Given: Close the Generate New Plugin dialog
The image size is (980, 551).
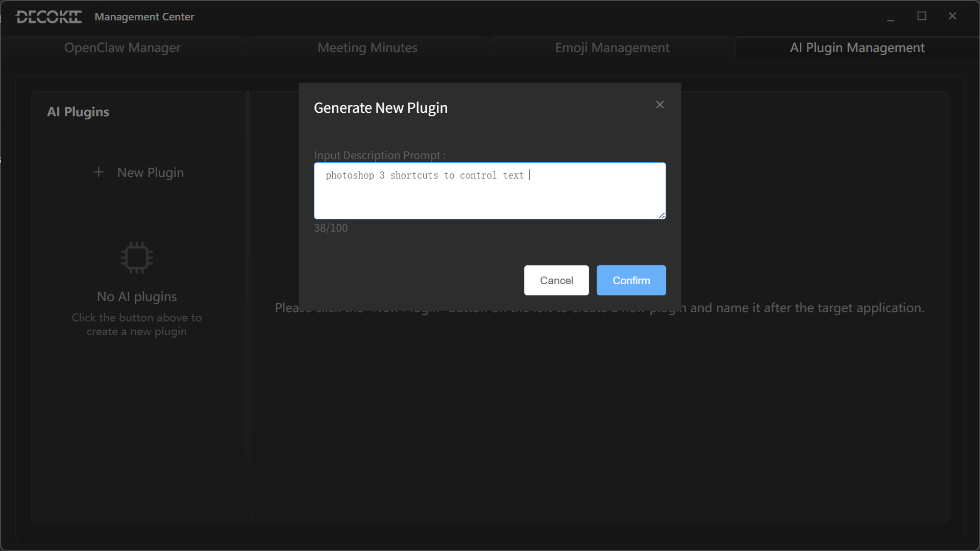Looking at the screenshot, I should coord(660,105).
